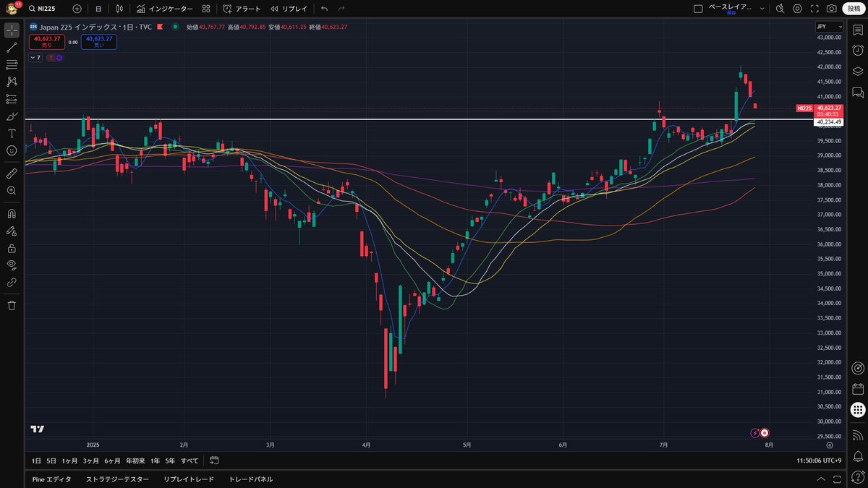The image size is (868, 488).
Task: Open the リプレイトレード tab
Action: (189, 479)
